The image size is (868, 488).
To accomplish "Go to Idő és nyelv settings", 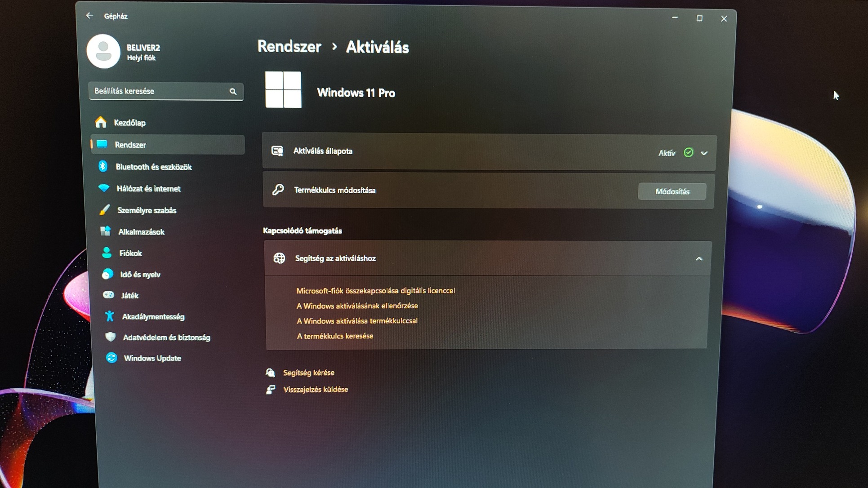I will [x=140, y=275].
